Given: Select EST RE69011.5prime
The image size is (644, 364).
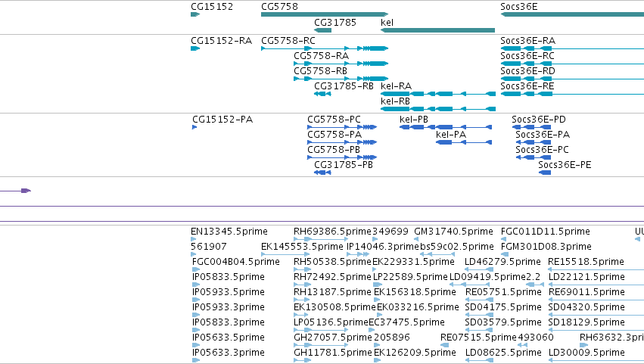Looking at the screenshot, I should pos(586,293).
